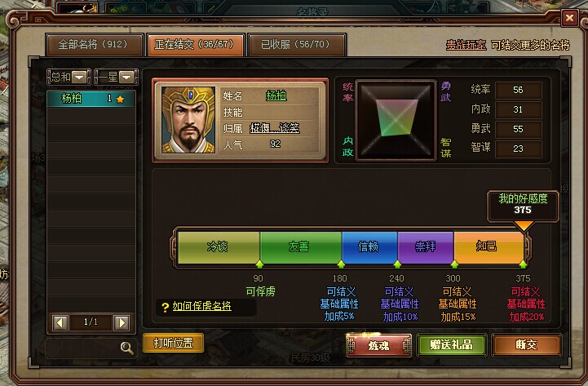The height and width of the screenshot is (386, 588).
Task: Go to the previous page of the list
Action: [60, 322]
